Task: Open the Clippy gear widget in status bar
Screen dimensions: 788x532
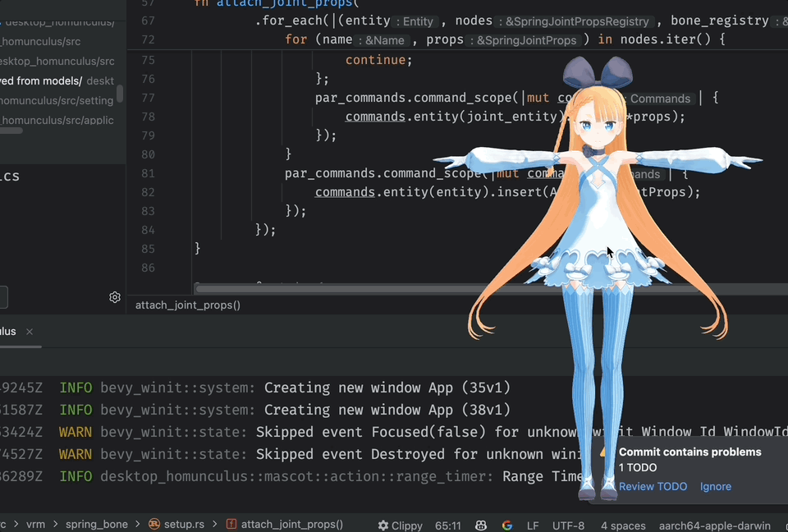Action: (400, 525)
